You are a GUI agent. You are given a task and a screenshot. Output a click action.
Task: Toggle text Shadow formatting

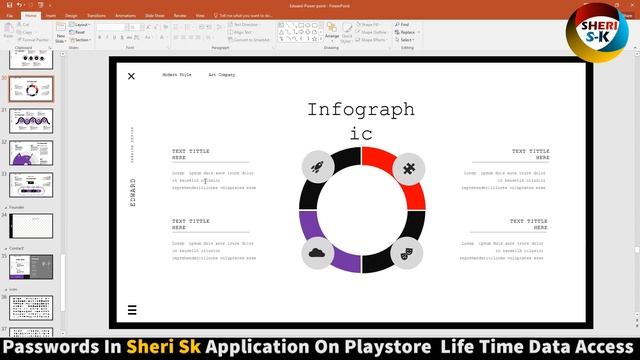(122, 38)
